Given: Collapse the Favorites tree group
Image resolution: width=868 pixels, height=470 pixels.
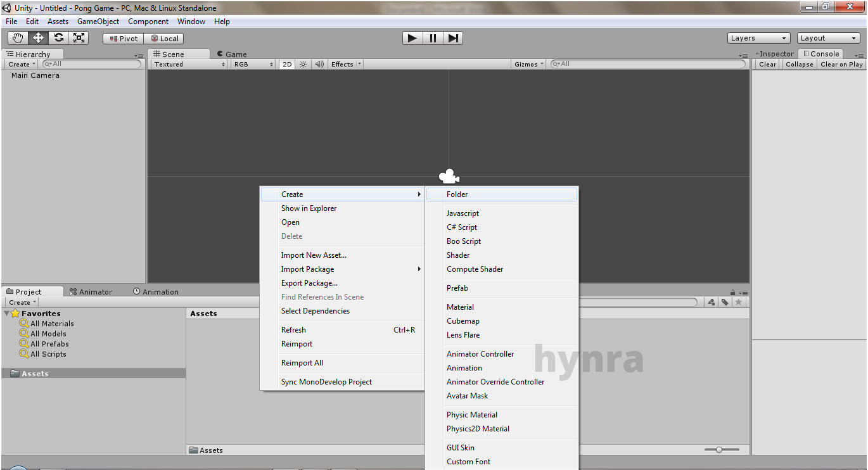Looking at the screenshot, I should coord(7,314).
